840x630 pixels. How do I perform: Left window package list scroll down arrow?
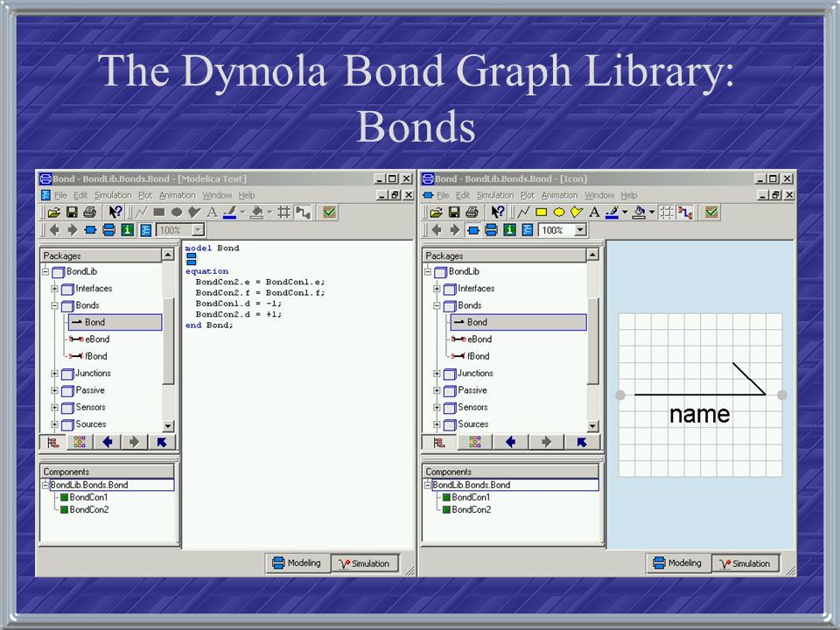[x=168, y=426]
